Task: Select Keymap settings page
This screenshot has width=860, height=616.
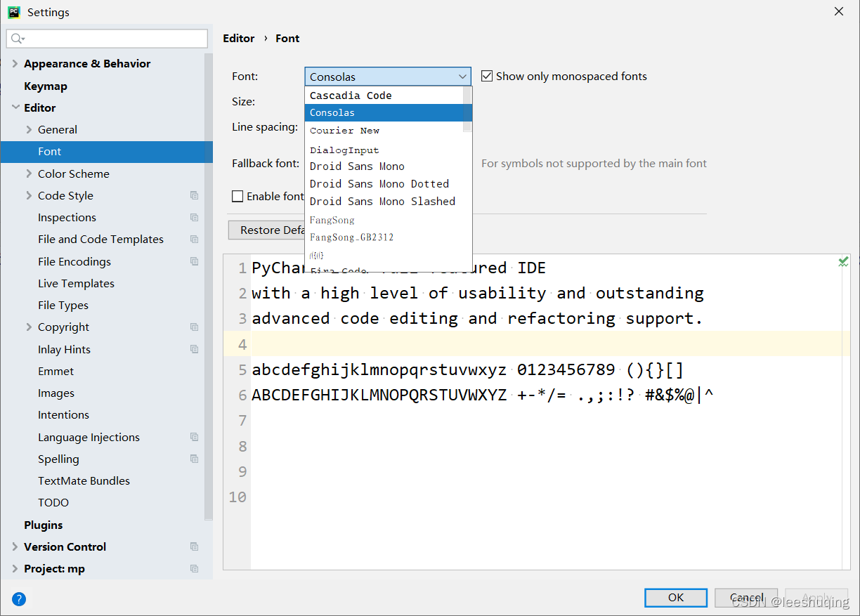Action: (46, 86)
